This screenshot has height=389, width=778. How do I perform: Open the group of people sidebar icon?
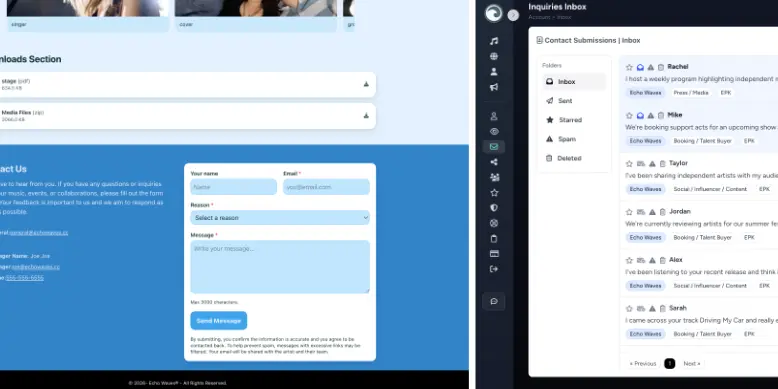[x=494, y=177]
